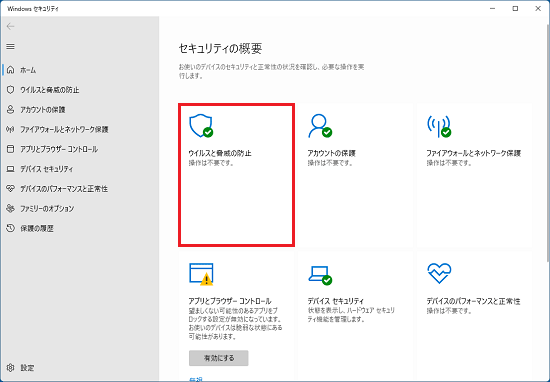The image size is (550, 382).
Task: Click the large shield icon on ウイルスと脅威の防止 card
Action: (201, 126)
